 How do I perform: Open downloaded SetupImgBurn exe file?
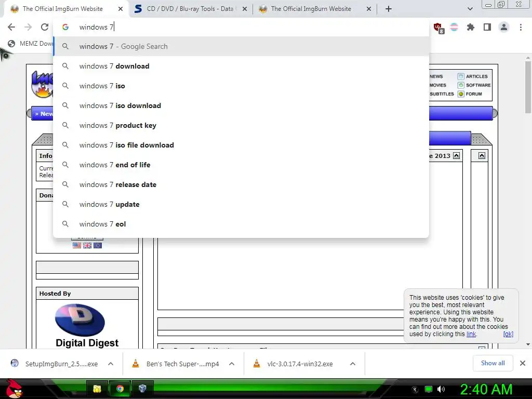click(x=54, y=364)
